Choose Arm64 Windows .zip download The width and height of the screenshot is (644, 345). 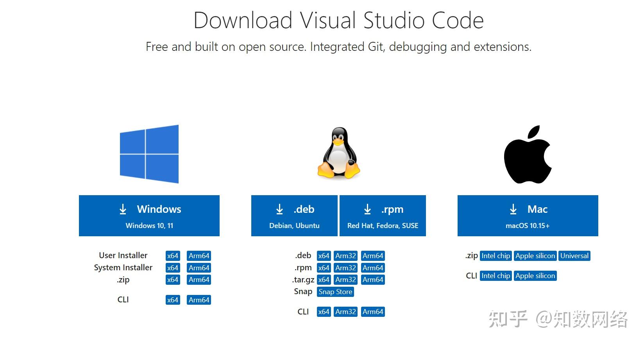click(199, 280)
